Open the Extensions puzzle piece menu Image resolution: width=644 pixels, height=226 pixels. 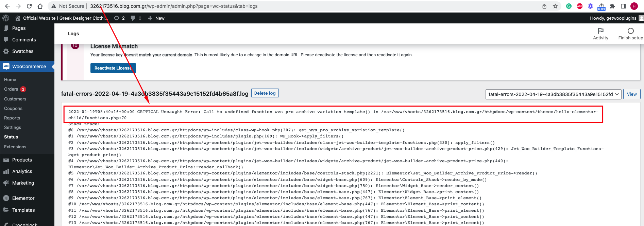(x=612, y=6)
